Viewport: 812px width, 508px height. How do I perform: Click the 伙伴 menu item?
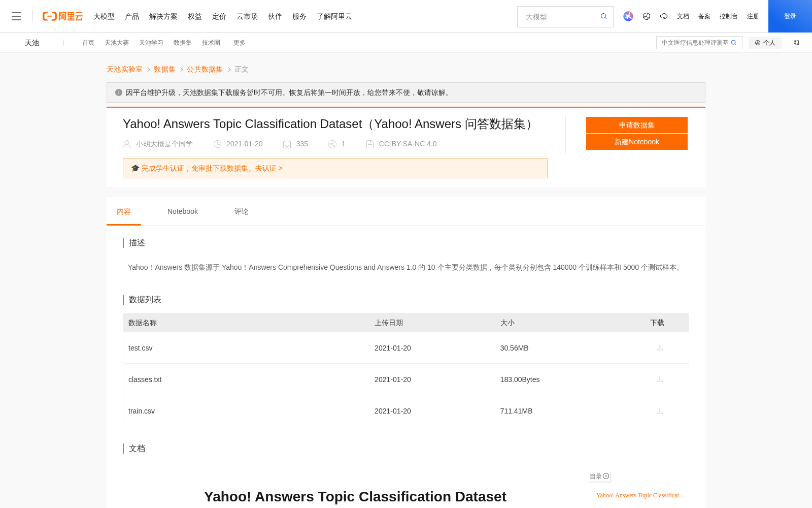pos(275,16)
